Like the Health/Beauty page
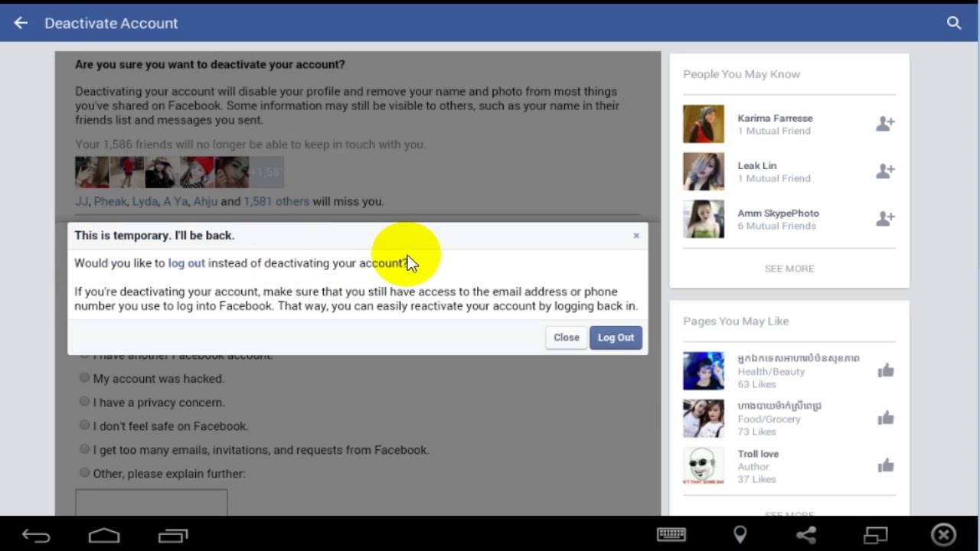Image resolution: width=980 pixels, height=551 pixels. click(886, 371)
